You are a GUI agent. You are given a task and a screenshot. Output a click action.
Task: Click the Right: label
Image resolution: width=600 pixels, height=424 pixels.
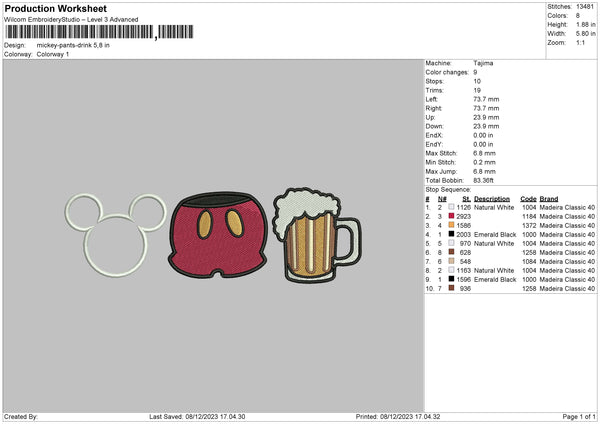[x=434, y=108]
